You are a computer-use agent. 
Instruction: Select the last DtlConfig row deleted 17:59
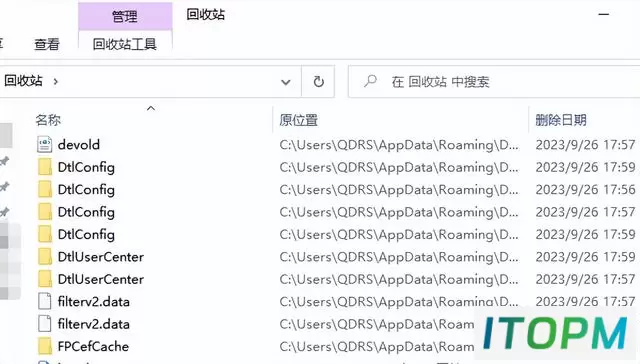click(336, 234)
